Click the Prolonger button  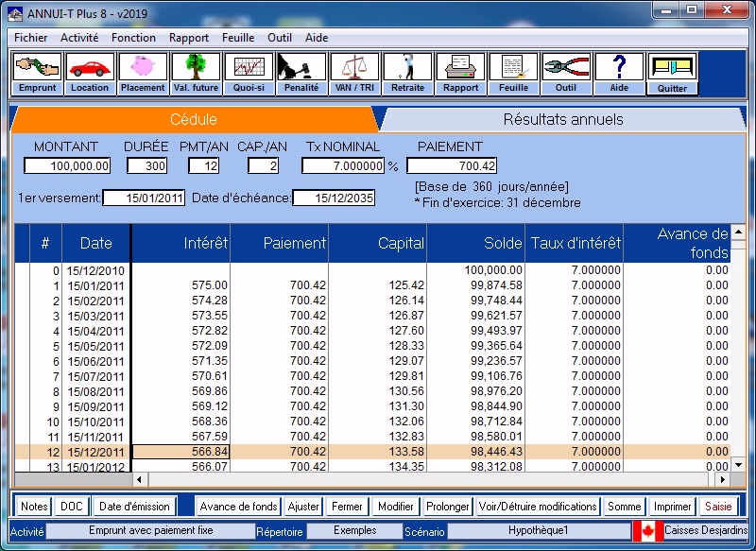click(447, 507)
